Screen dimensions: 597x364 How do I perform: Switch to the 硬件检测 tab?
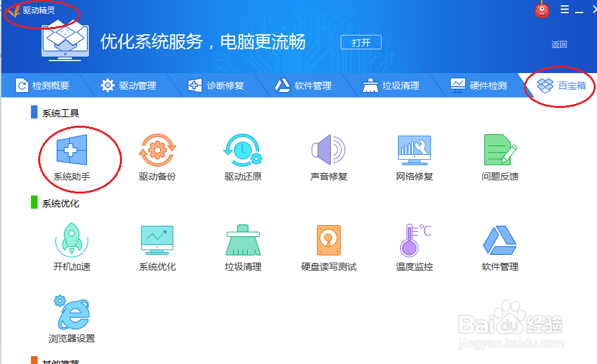coord(478,86)
